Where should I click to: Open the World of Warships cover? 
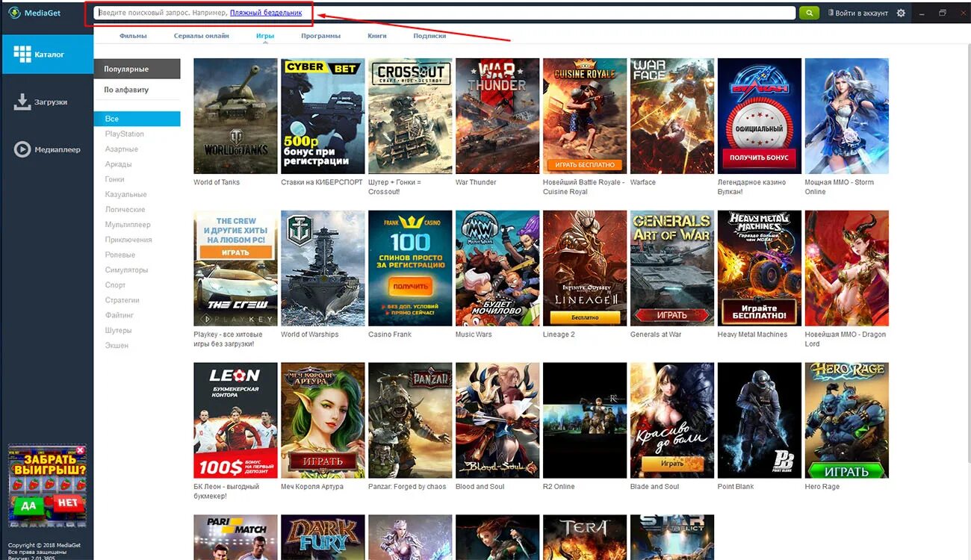(x=323, y=268)
